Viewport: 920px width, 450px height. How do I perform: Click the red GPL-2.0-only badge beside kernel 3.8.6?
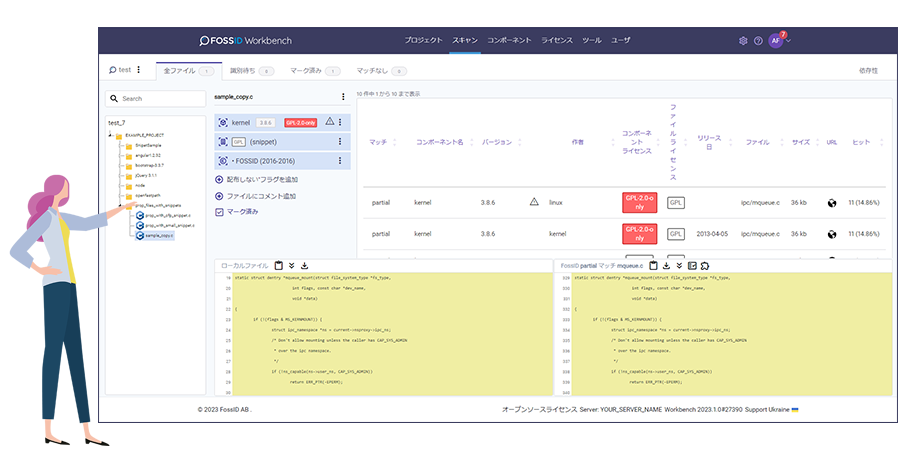[301, 123]
